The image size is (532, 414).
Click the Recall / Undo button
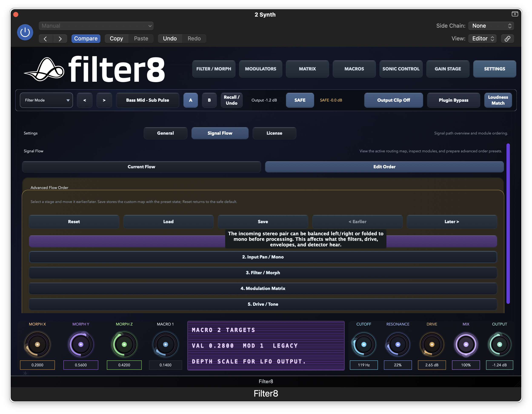(x=231, y=100)
